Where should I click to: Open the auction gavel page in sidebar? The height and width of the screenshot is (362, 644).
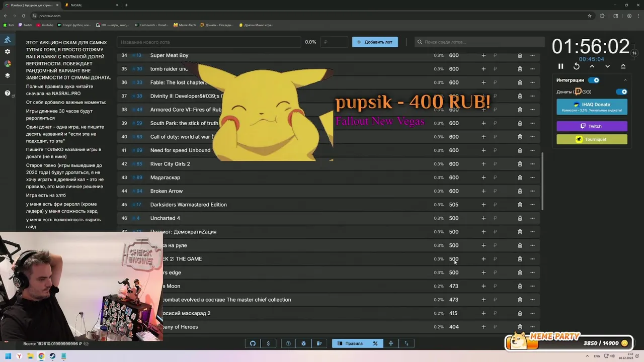coord(8,40)
